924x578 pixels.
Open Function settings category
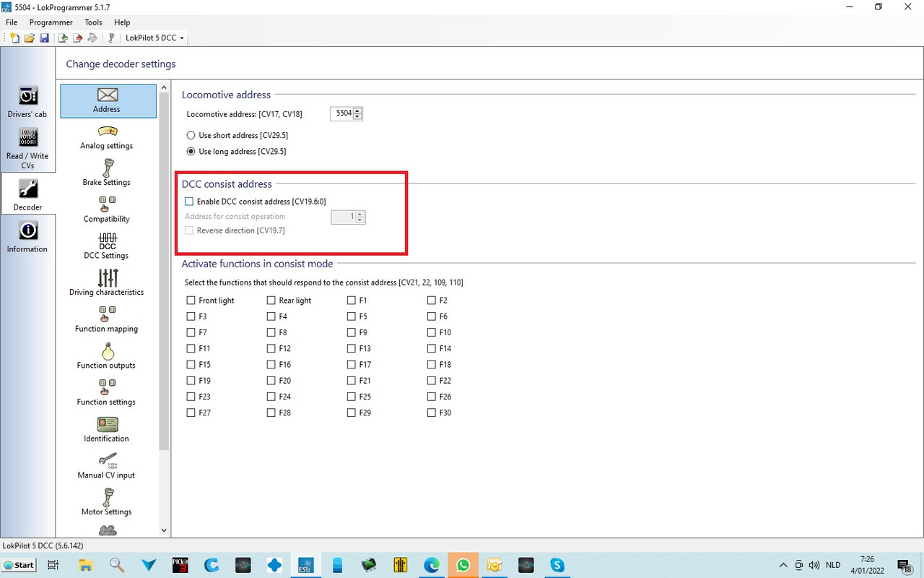tap(107, 393)
